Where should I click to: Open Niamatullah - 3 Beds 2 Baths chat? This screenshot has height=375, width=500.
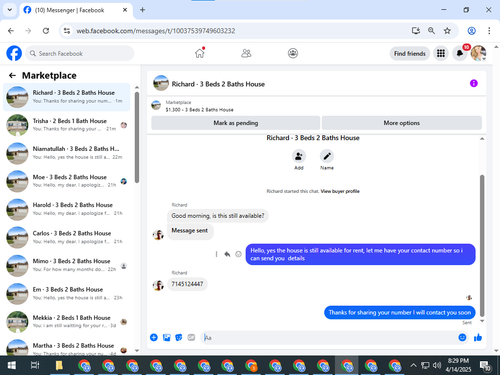(x=67, y=153)
